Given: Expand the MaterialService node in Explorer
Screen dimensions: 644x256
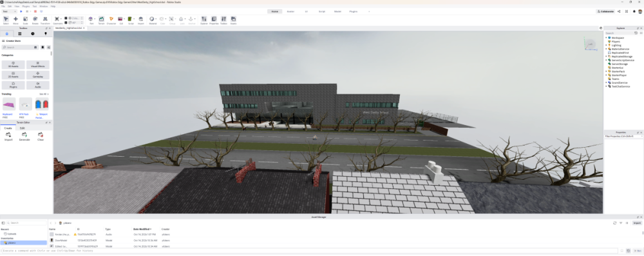Looking at the screenshot, I should (x=606, y=49).
